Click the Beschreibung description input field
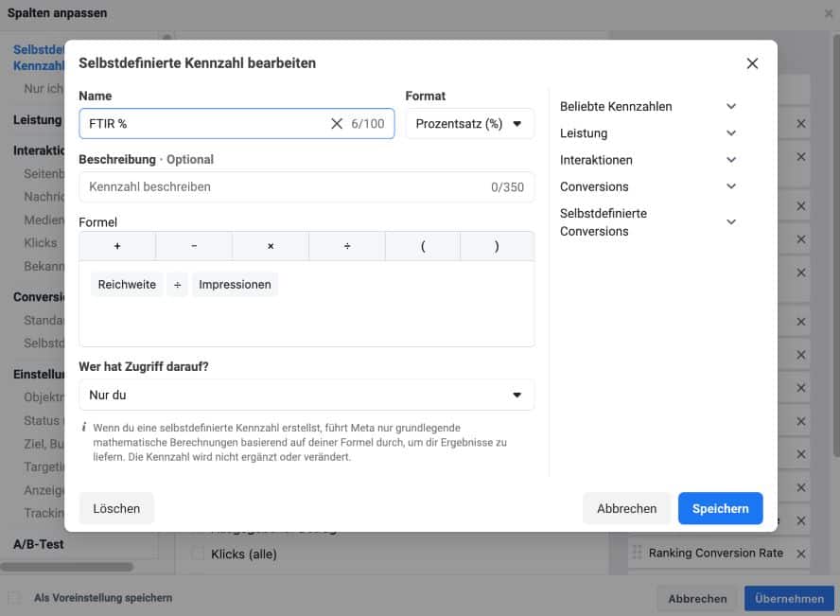Screen dimensions: 840x616 tap(284, 187)
